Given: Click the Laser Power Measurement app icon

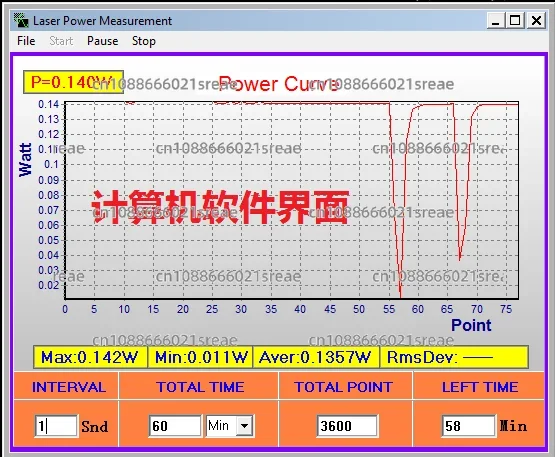Looking at the screenshot, I should [x=21, y=20].
